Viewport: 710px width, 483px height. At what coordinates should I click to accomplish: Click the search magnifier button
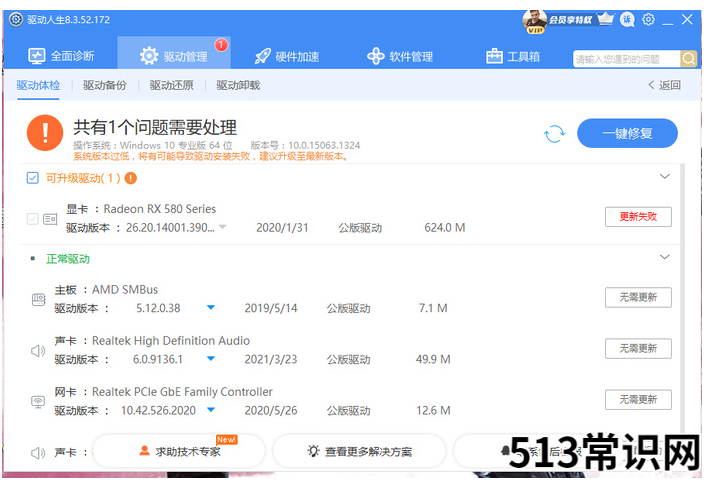[688, 58]
